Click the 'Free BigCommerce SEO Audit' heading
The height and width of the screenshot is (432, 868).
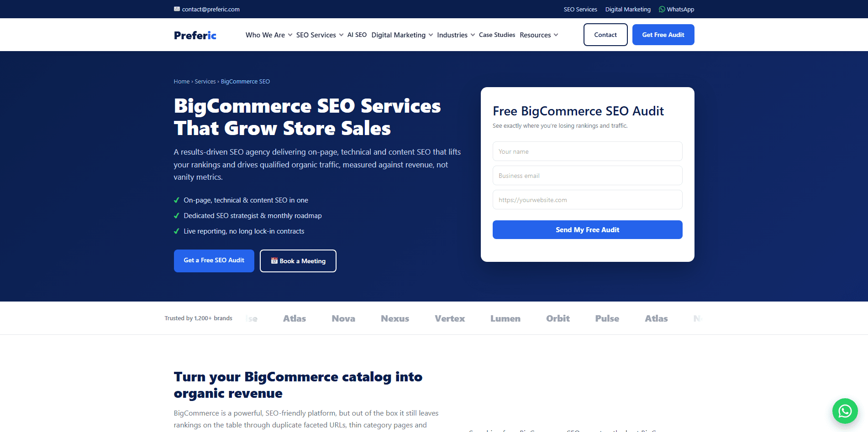578,111
